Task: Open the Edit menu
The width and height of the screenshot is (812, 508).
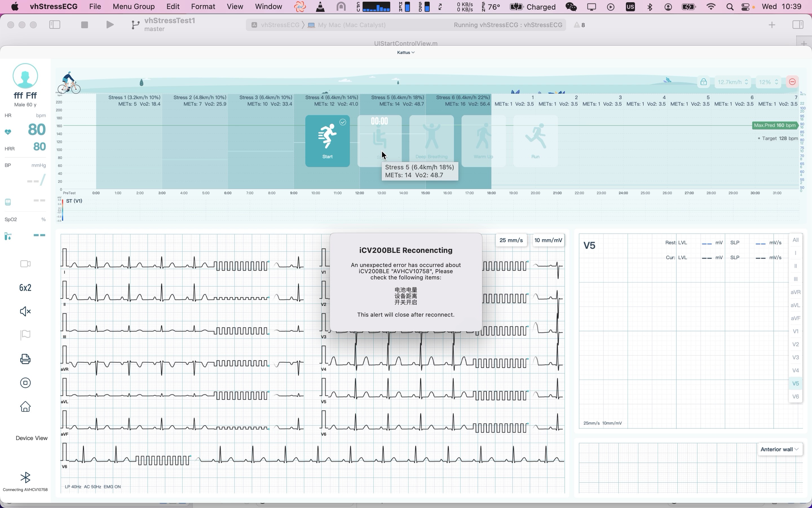Action: pos(173,7)
